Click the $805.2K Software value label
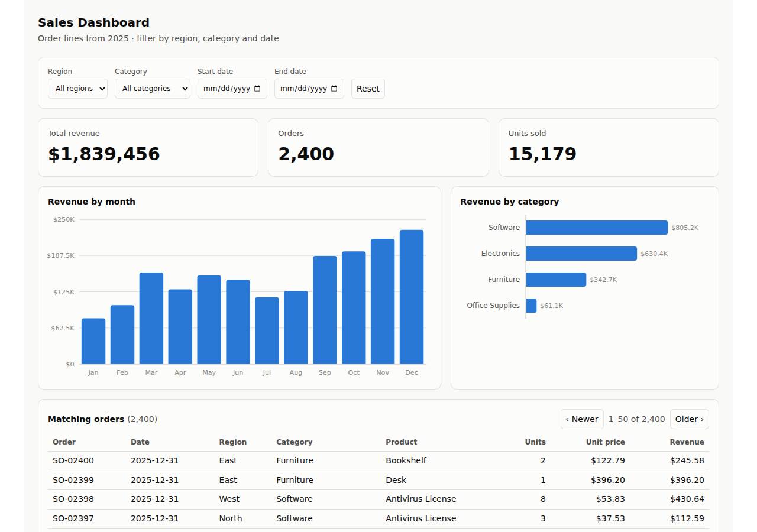The width and height of the screenshot is (757, 532). point(685,228)
